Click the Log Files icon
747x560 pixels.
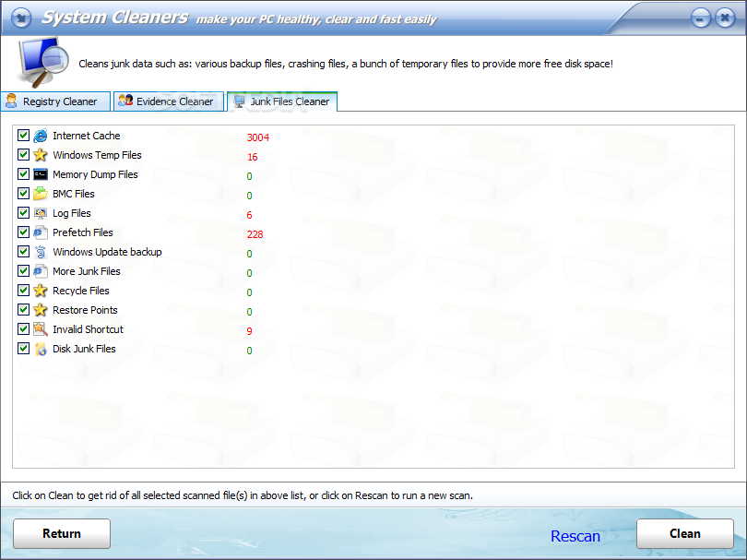(41, 213)
